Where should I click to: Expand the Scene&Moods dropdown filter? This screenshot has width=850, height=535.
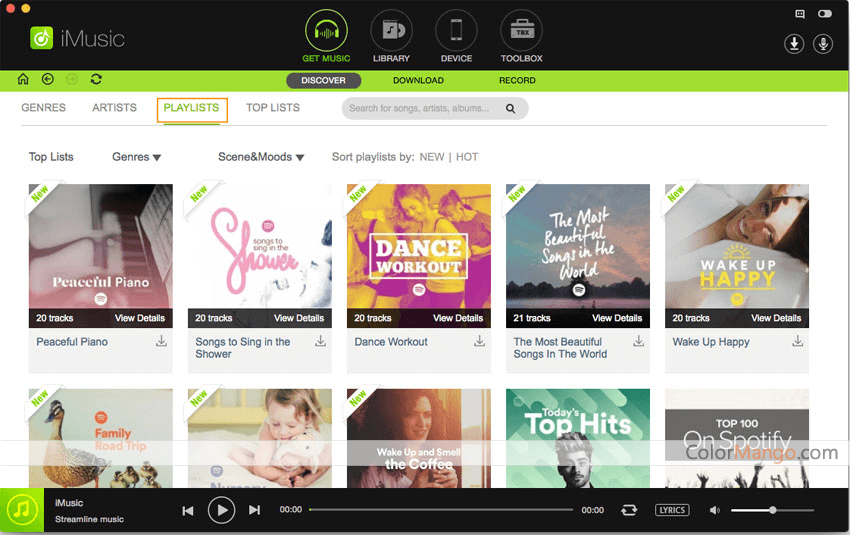(261, 157)
